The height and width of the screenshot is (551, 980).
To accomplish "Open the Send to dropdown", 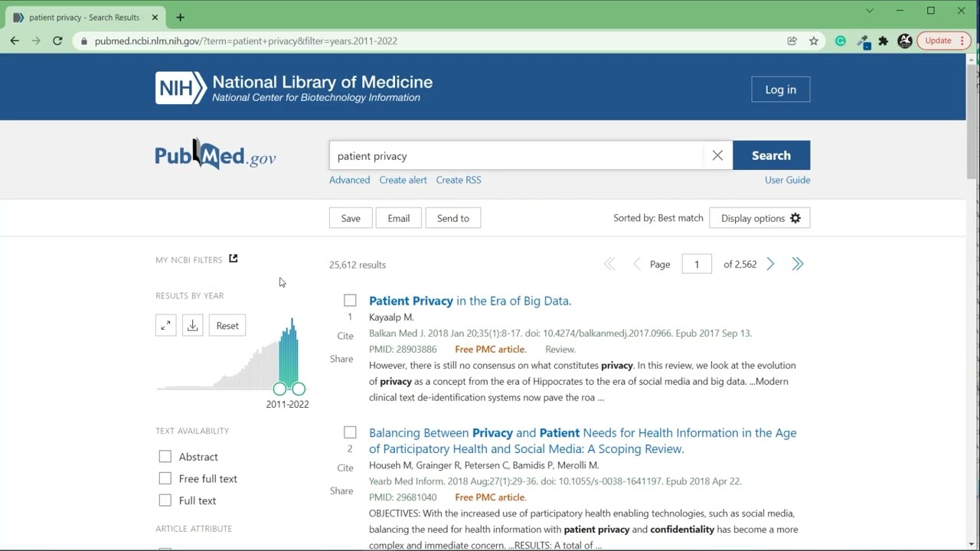I will [453, 218].
